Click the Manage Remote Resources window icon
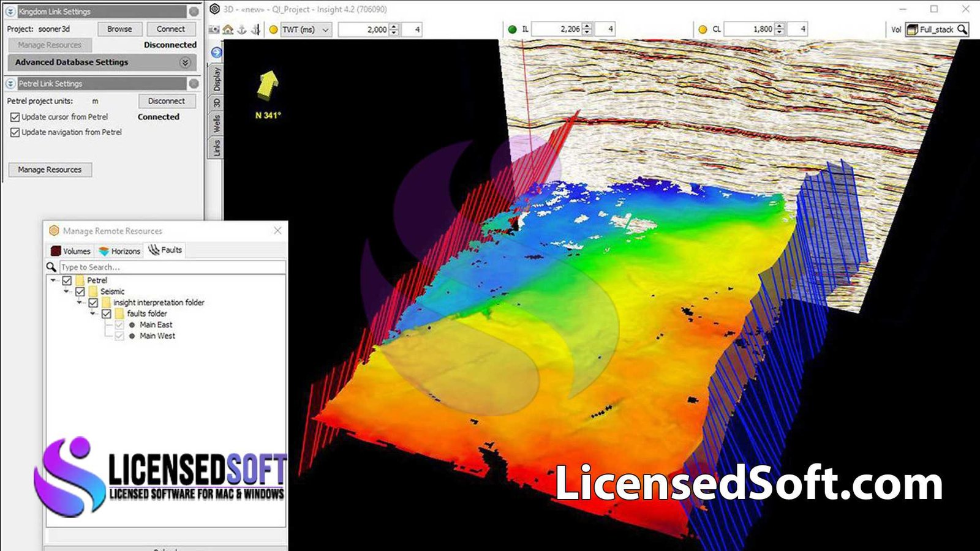The image size is (980, 551). coord(54,231)
